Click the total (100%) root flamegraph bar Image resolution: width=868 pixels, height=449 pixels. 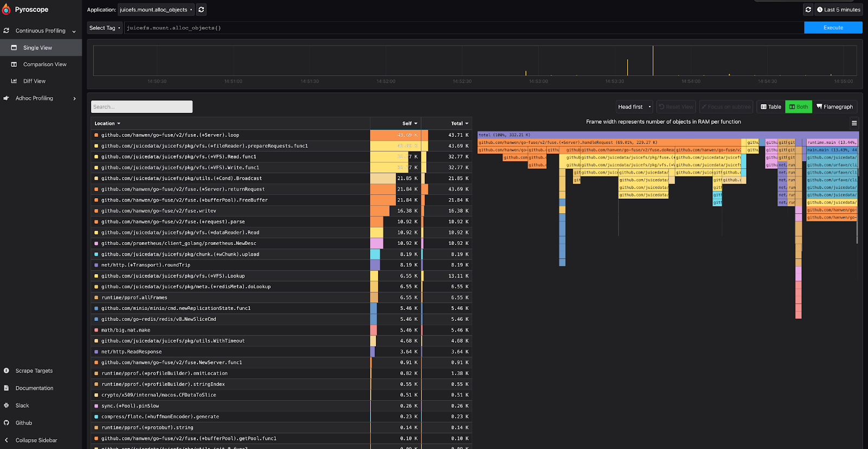pyautogui.click(x=668, y=135)
